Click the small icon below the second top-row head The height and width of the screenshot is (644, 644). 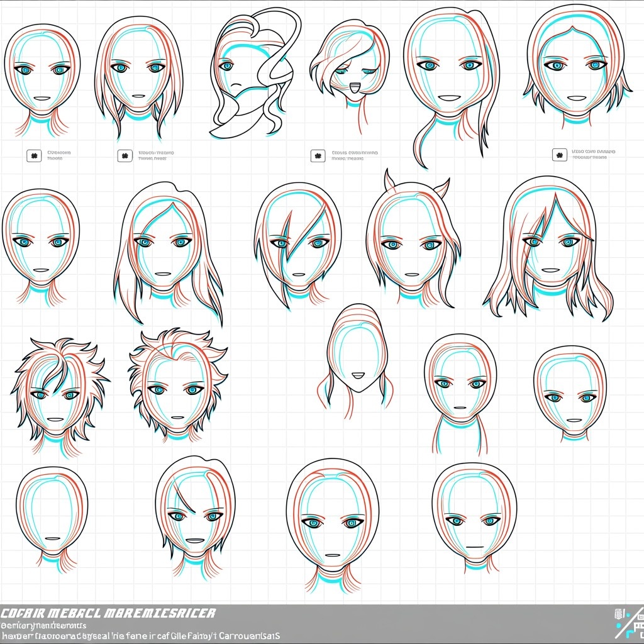point(125,155)
